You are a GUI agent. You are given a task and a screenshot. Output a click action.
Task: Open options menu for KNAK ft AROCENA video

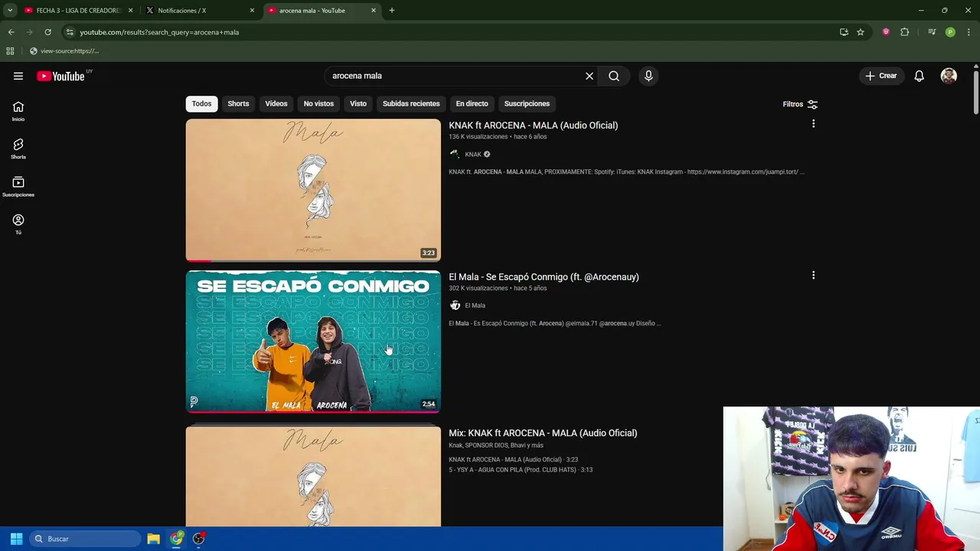click(x=813, y=124)
